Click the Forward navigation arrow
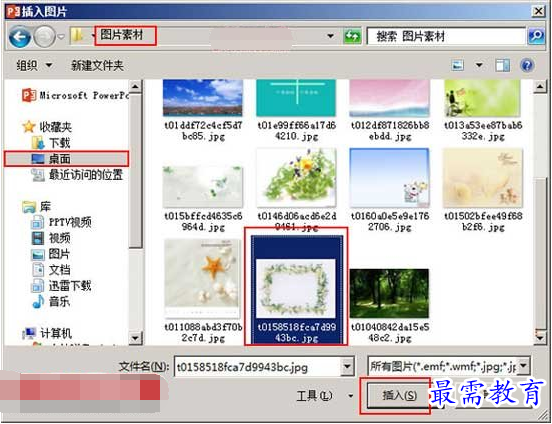 coord(44,37)
